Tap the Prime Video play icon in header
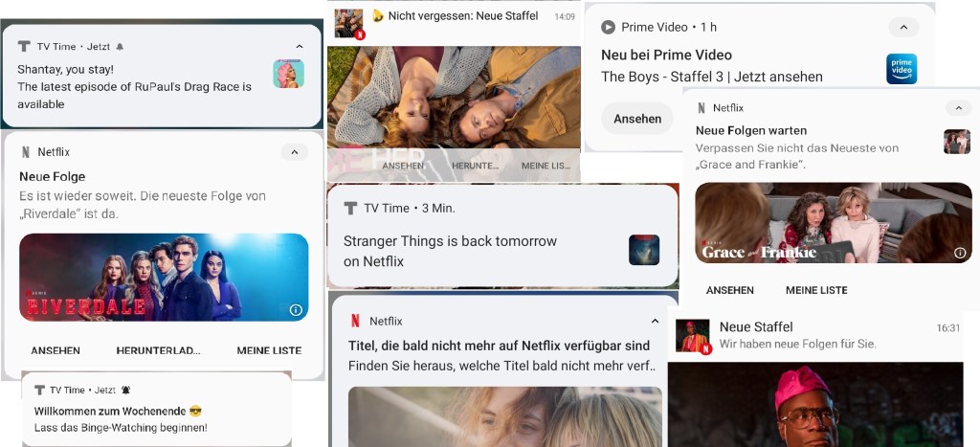Viewport: 980px width, 447px height. (608, 27)
